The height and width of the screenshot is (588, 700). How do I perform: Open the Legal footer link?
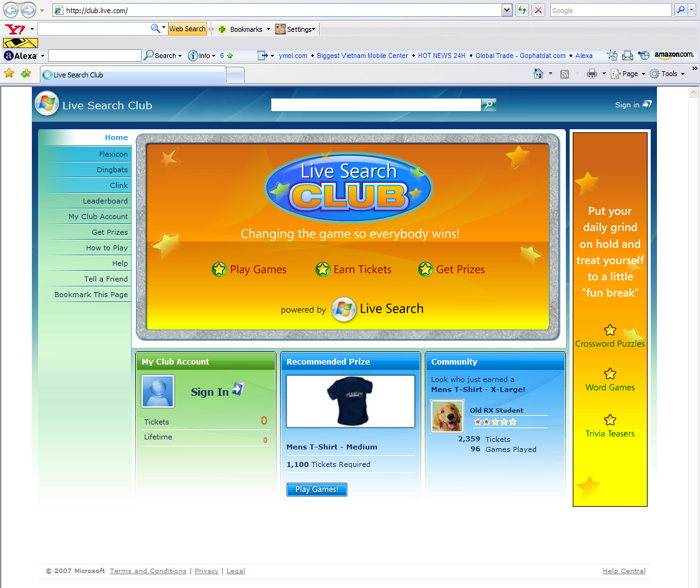click(x=236, y=571)
